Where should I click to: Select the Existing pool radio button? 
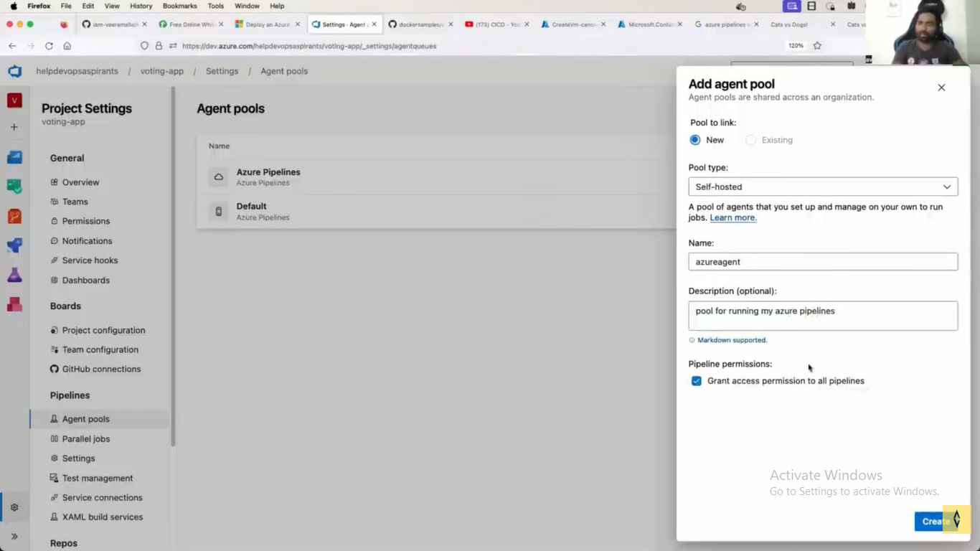click(x=750, y=140)
